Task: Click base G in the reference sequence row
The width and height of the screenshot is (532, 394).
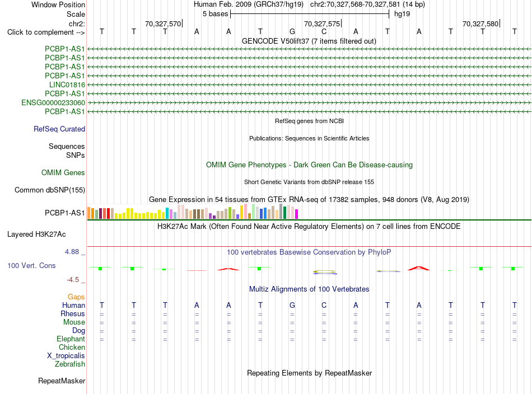Action: 292,31
